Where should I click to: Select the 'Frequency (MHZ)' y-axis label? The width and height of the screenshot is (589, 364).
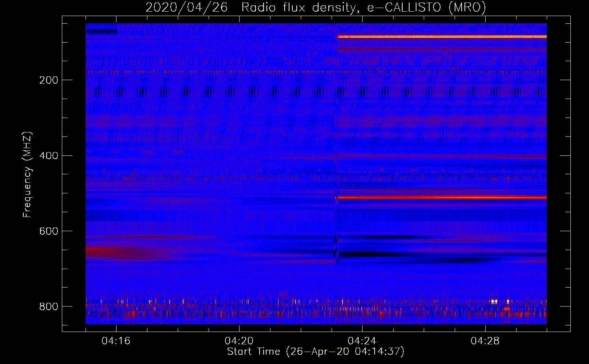pos(27,175)
